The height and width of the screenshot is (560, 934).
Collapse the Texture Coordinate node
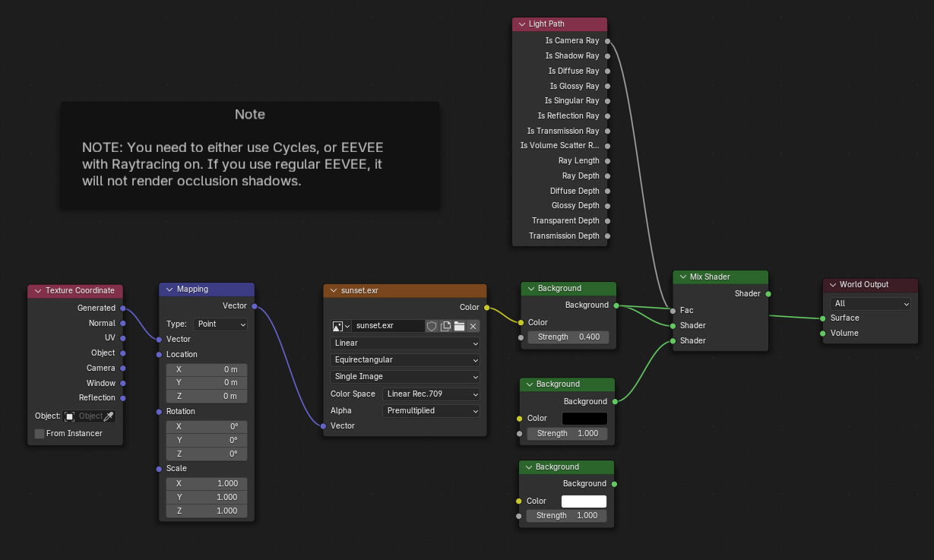pos(37,291)
